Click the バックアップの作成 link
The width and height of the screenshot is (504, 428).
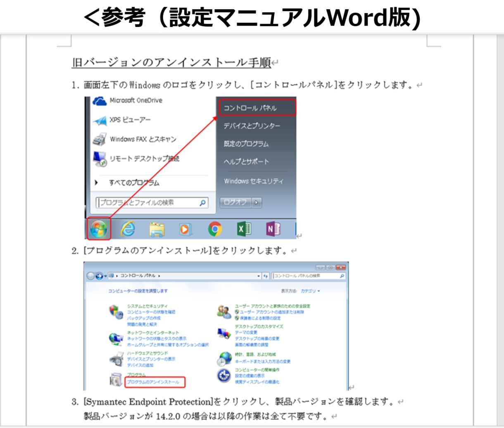click(143, 318)
